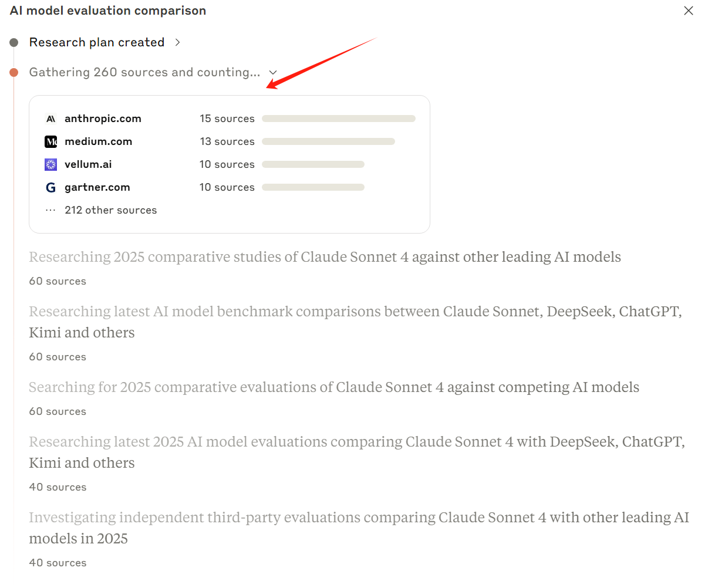Click the anthropic.com progress bar

coord(338,118)
